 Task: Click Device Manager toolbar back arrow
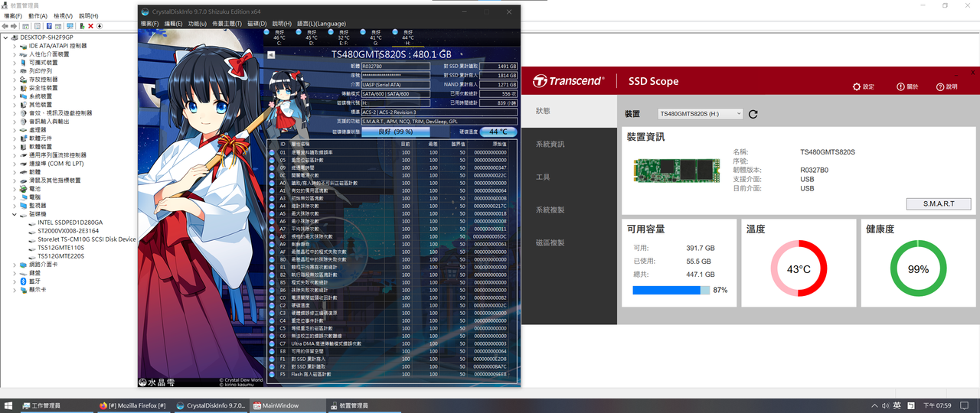(x=7, y=26)
